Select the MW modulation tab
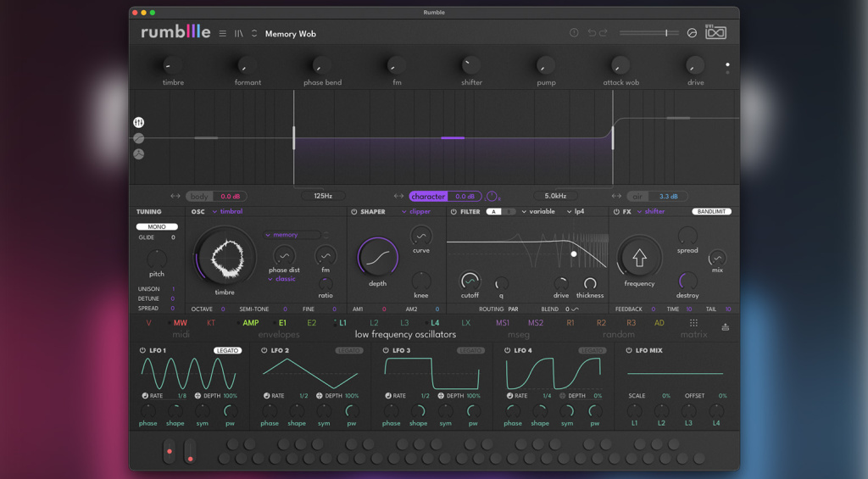The image size is (868, 479). coord(180,323)
